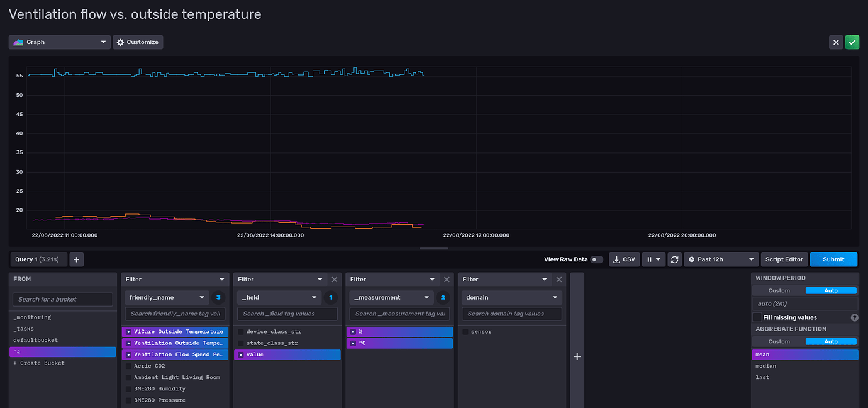
Task: Enable Fill missing values checkbox
Action: 758,317
